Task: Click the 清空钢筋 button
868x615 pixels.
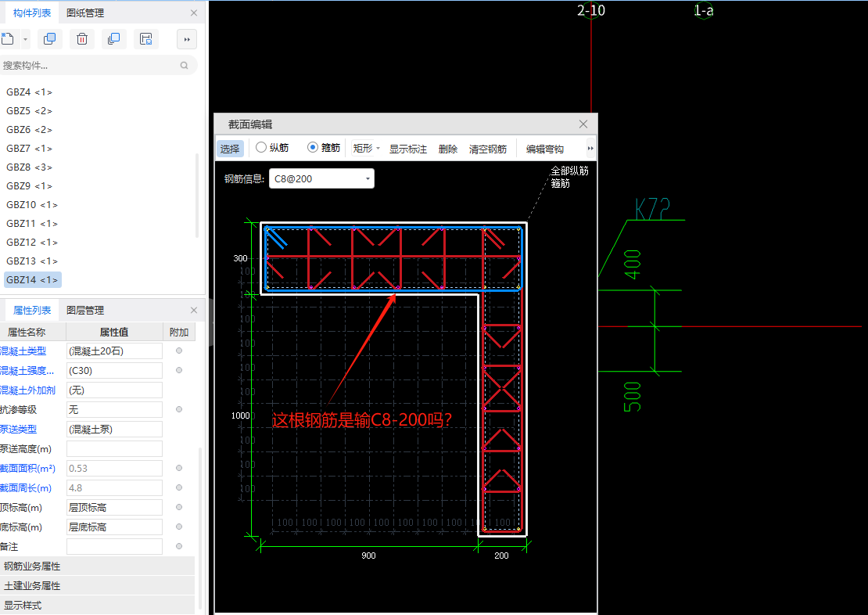Action: (487, 149)
